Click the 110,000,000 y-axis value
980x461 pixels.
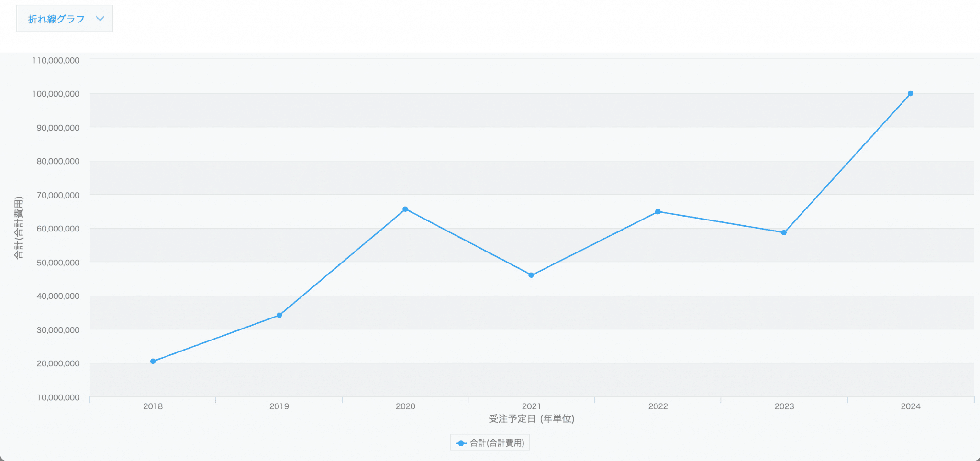56,60
